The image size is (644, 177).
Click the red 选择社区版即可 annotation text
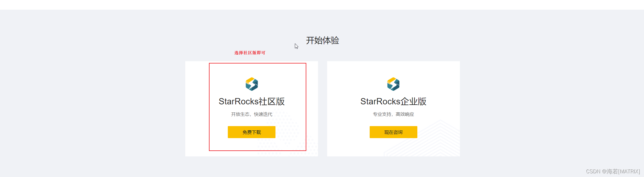[250, 53]
